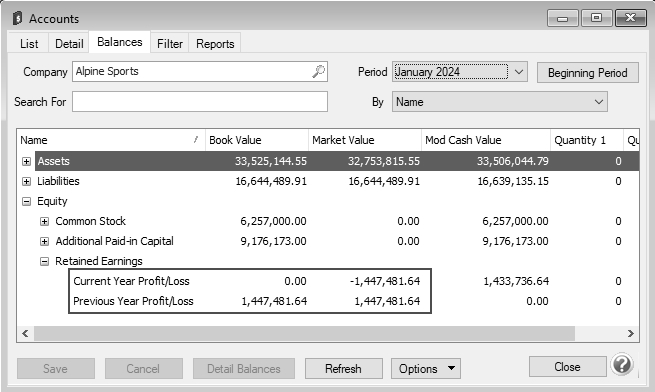Maximize the Accounts window

(x=597, y=18)
